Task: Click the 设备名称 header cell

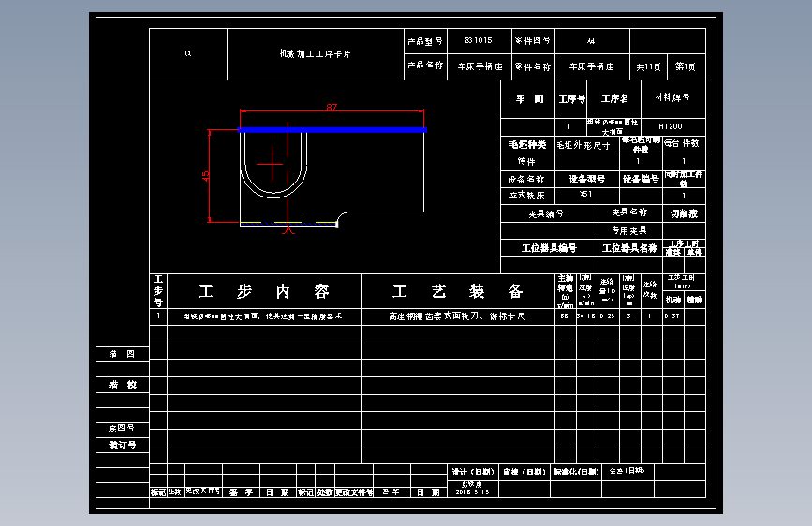Action: pyautogui.click(x=527, y=179)
